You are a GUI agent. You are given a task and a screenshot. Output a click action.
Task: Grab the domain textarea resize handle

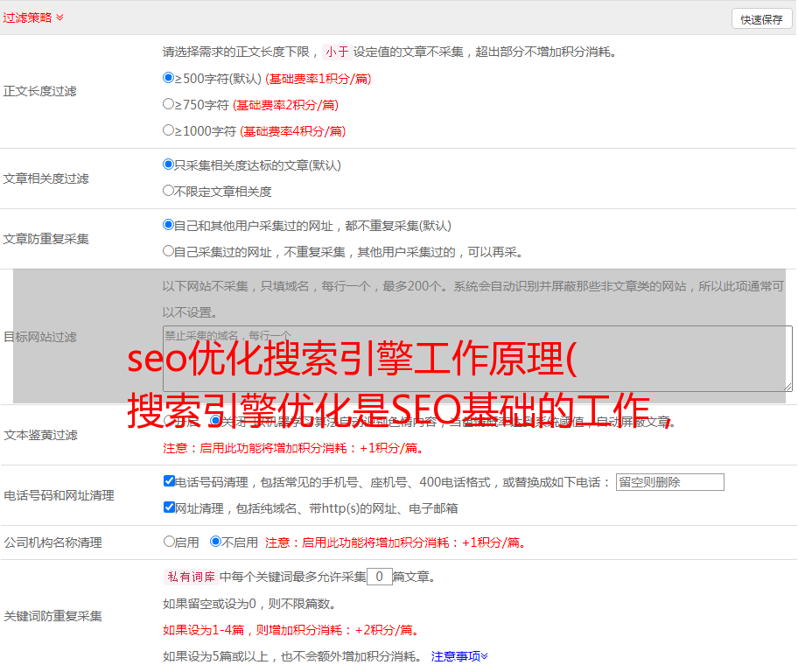(x=787, y=387)
